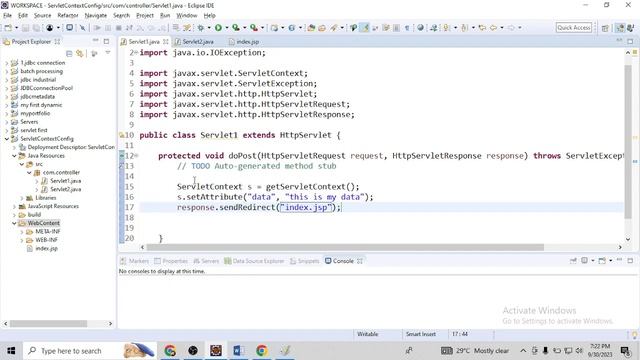
Task: Expand the META-INF folder
Action: pos(22,232)
